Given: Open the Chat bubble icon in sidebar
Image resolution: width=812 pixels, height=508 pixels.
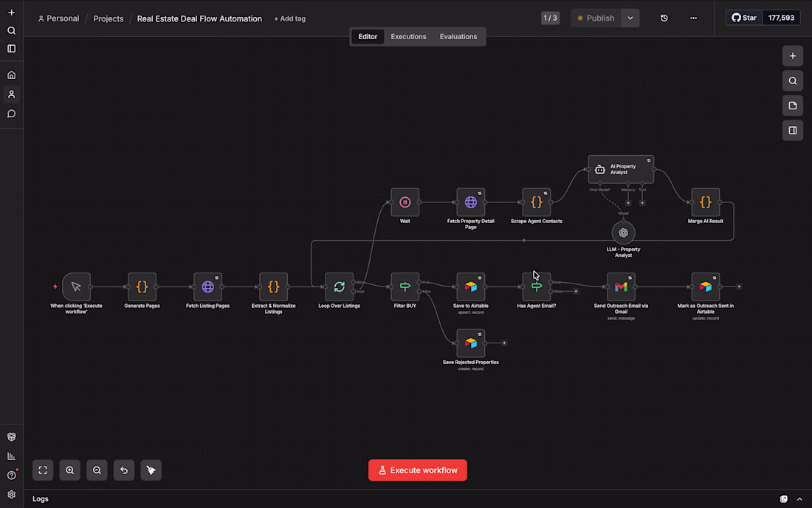Looking at the screenshot, I should (x=11, y=114).
